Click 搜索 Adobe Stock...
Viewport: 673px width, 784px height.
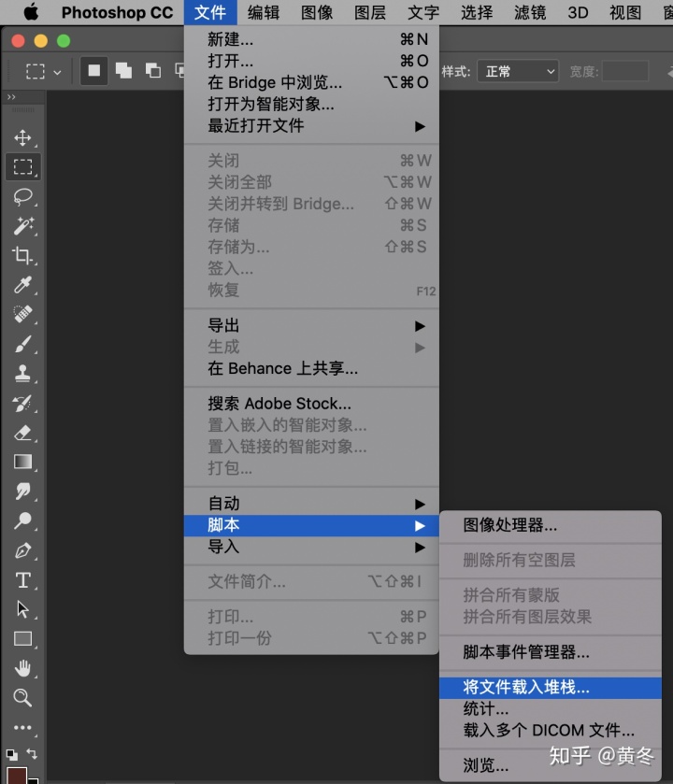(x=311, y=404)
